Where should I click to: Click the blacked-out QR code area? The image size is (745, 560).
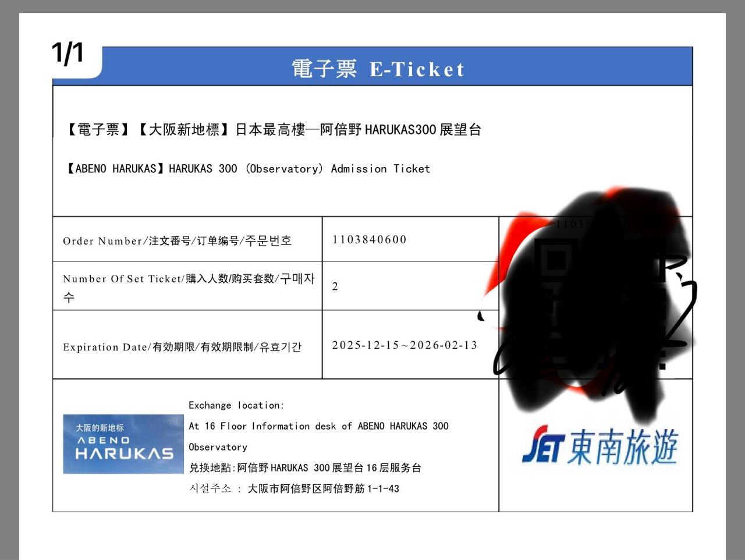point(599,297)
